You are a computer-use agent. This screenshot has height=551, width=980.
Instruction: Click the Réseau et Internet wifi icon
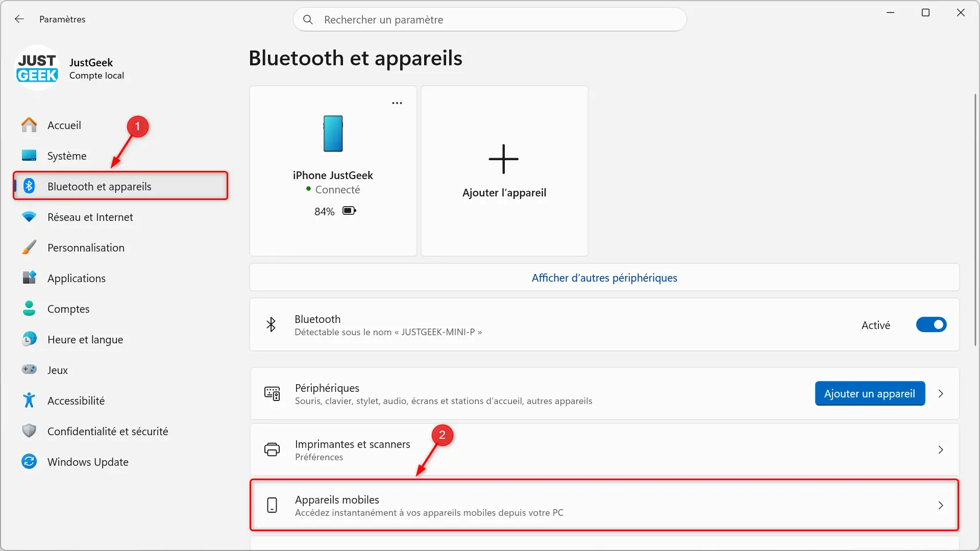coord(29,217)
